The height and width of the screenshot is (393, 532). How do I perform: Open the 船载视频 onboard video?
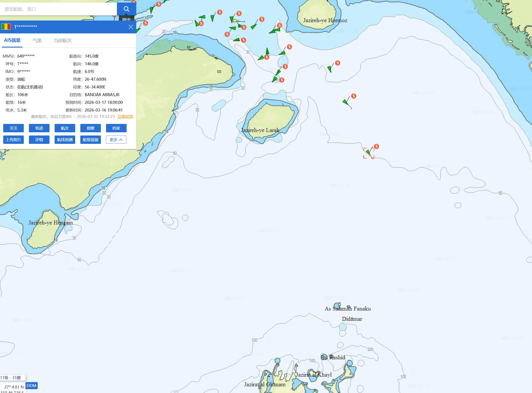tap(90, 140)
